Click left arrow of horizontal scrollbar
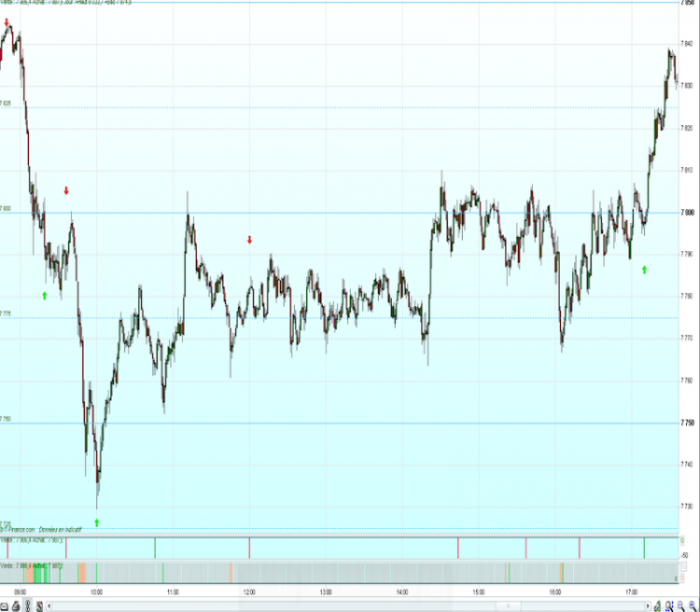This screenshot has width=700, height=612. [x=49, y=606]
